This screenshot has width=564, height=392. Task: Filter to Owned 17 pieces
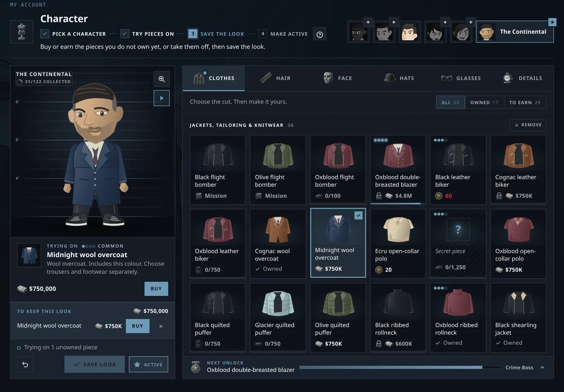(484, 102)
